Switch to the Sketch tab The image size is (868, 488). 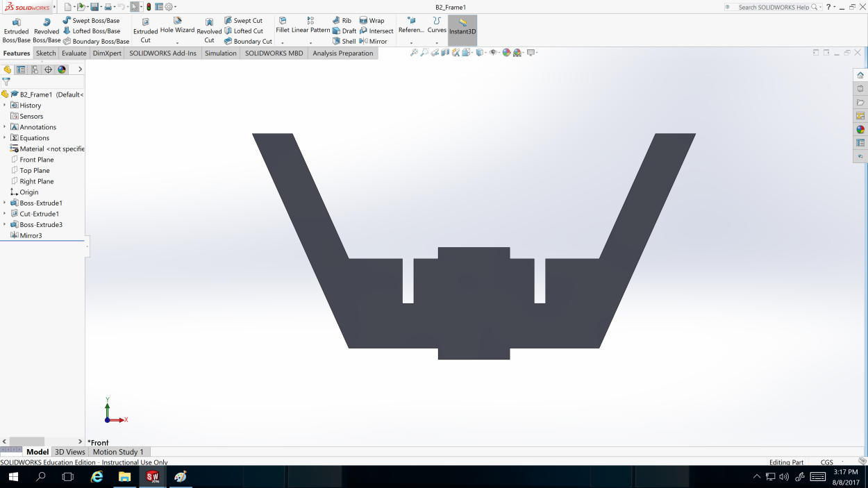click(46, 53)
